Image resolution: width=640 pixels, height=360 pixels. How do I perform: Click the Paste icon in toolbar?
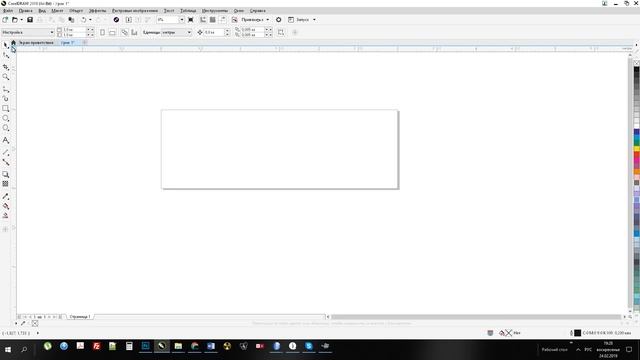coord(71,20)
